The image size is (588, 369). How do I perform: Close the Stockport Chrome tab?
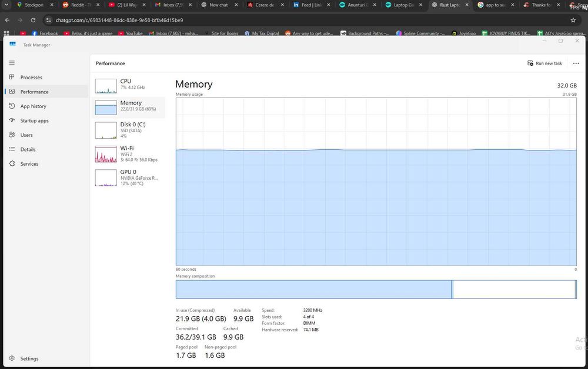tap(52, 5)
